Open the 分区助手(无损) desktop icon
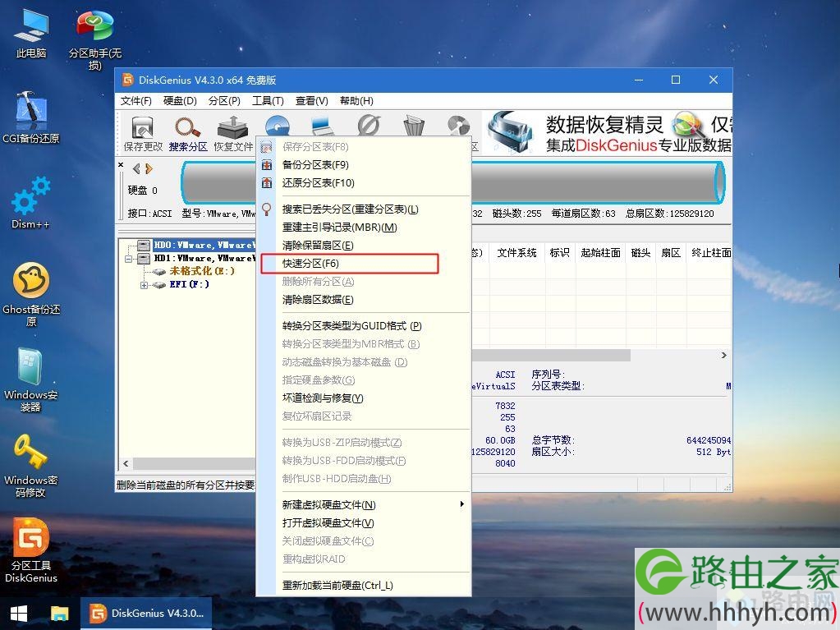Screen dimensions: 840x630 [x=95, y=40]
